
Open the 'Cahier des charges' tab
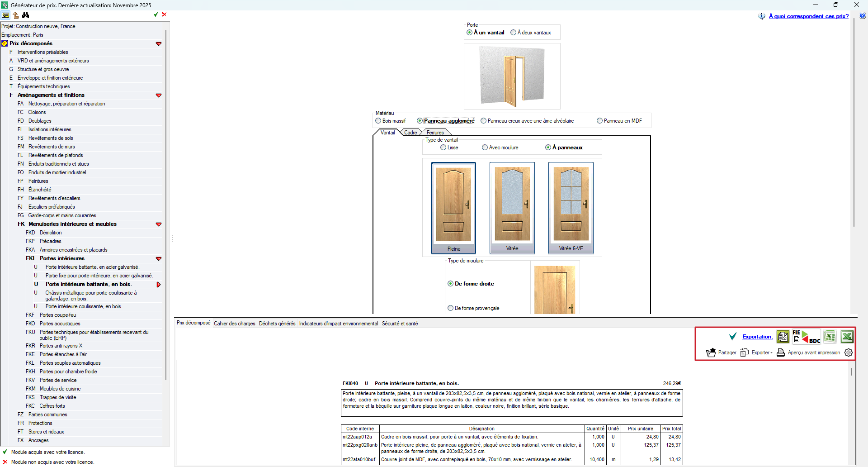[x=235, y=324]
